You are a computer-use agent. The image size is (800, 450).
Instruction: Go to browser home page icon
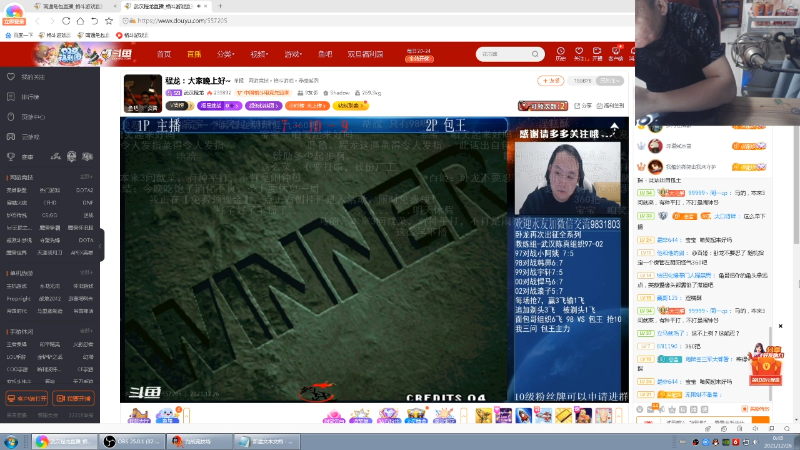coord(80,21)
